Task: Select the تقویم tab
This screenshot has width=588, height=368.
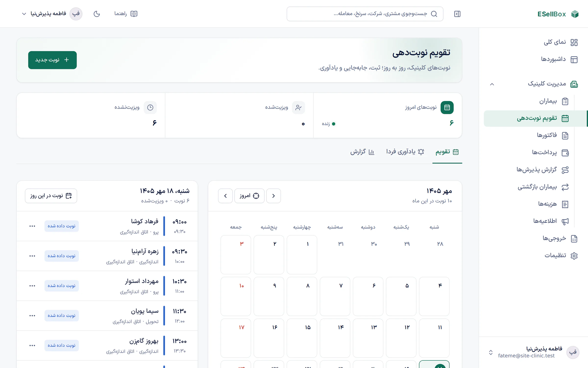Action: pyautogui.click(x=447, y=152)
